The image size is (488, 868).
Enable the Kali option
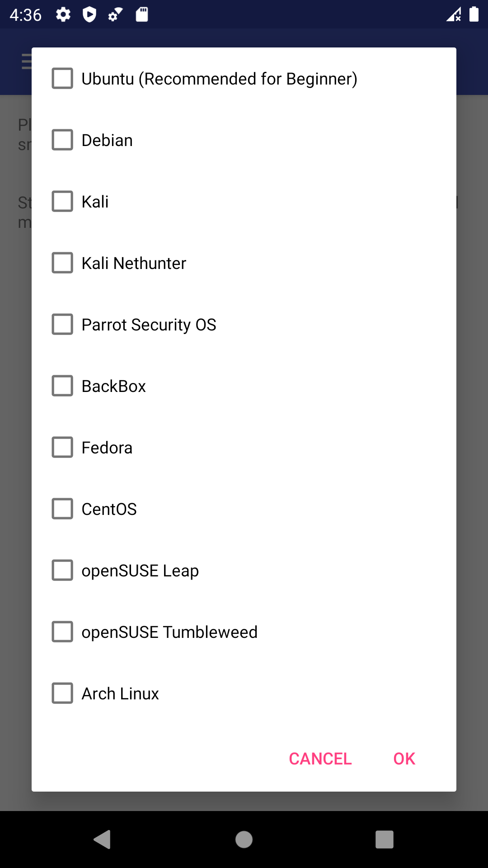pos(63,201)
